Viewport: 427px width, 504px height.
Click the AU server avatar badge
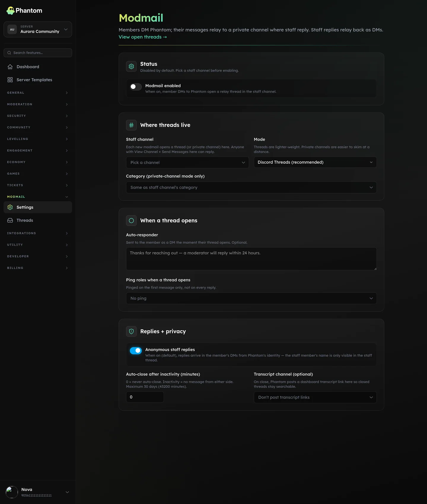pos(12,29)
